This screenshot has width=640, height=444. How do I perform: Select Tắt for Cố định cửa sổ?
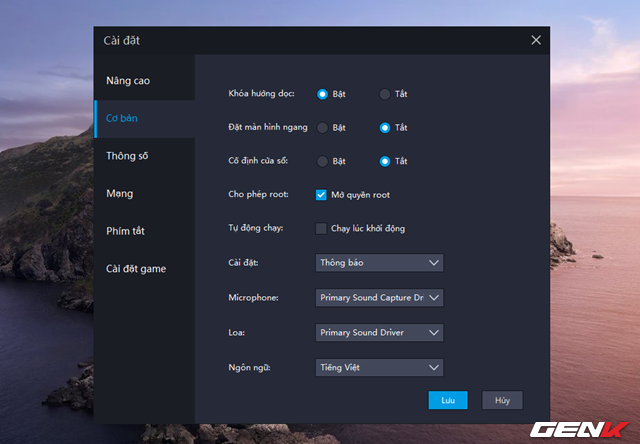click(384, 161)
